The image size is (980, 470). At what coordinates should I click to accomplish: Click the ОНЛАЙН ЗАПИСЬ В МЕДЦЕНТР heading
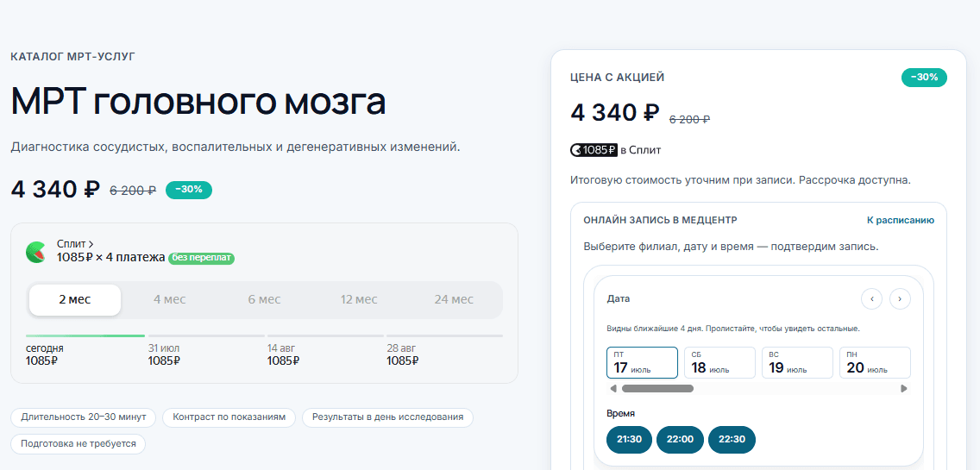(x=660, y=220)
